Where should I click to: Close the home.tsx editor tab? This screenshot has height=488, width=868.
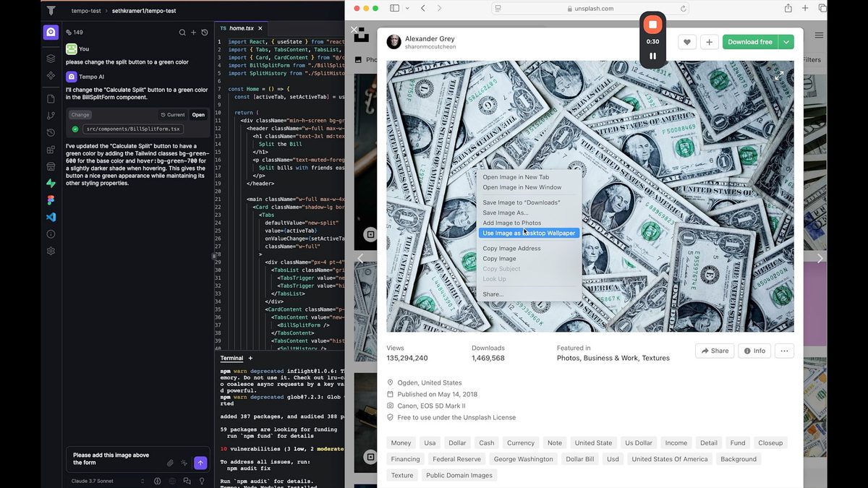pyautogui.click(x=262, y=28)
